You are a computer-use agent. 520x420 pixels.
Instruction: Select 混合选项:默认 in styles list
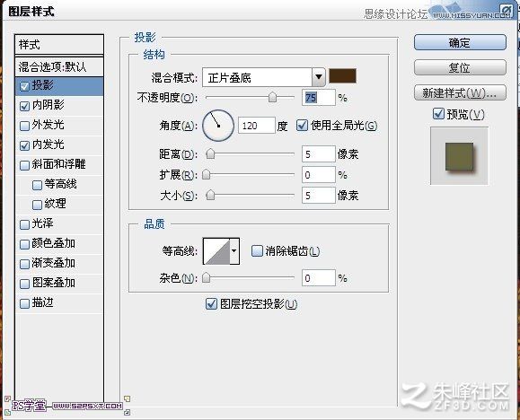(x=59, y=67)
